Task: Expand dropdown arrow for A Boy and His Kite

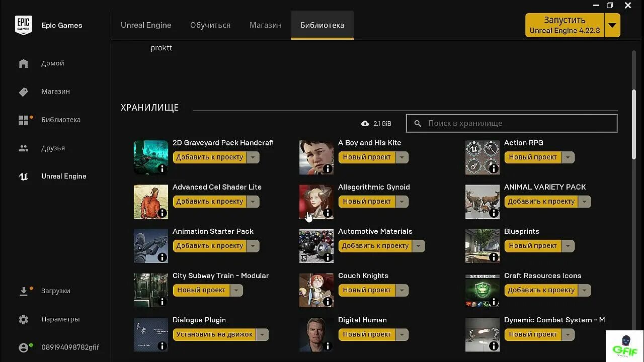Action: point(401,157)
